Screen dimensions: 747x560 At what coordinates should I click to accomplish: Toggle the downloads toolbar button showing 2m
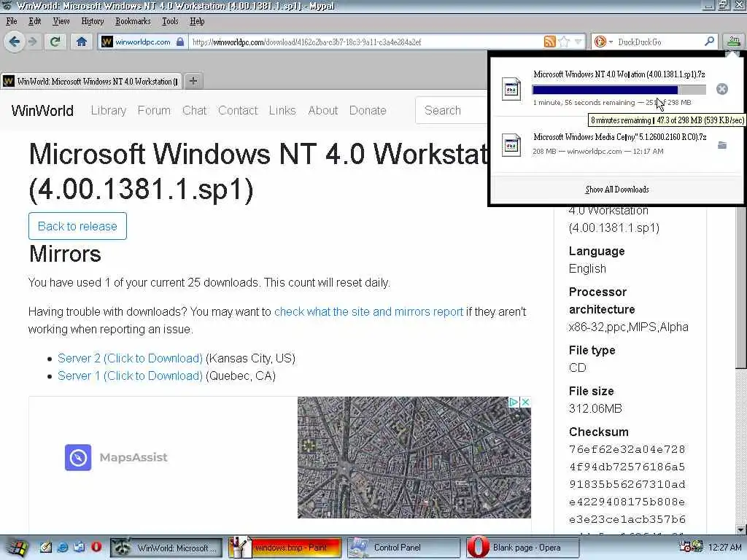733,42
